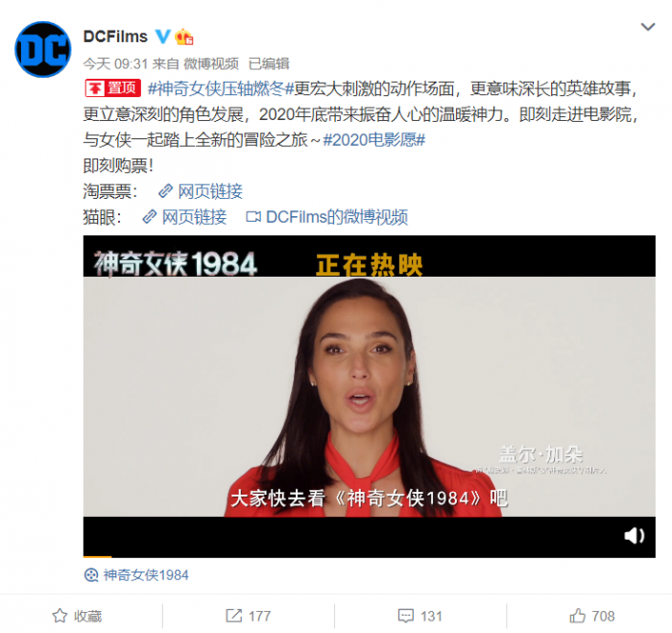
Task: Play the Wonder Woman 1984 video
Action: coord(369,397)
